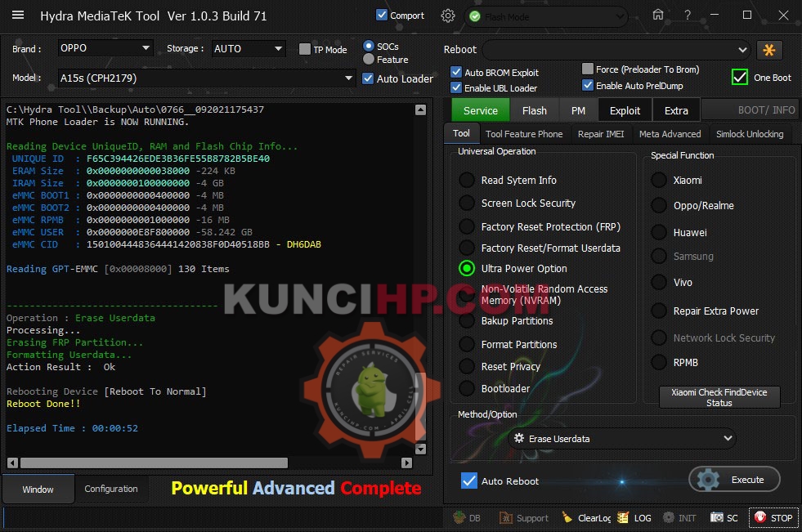Image resolution: width=802 pixels, height=532 pixels.
Task: Open the Repair IMEI subtab
Action: (601, 134)
